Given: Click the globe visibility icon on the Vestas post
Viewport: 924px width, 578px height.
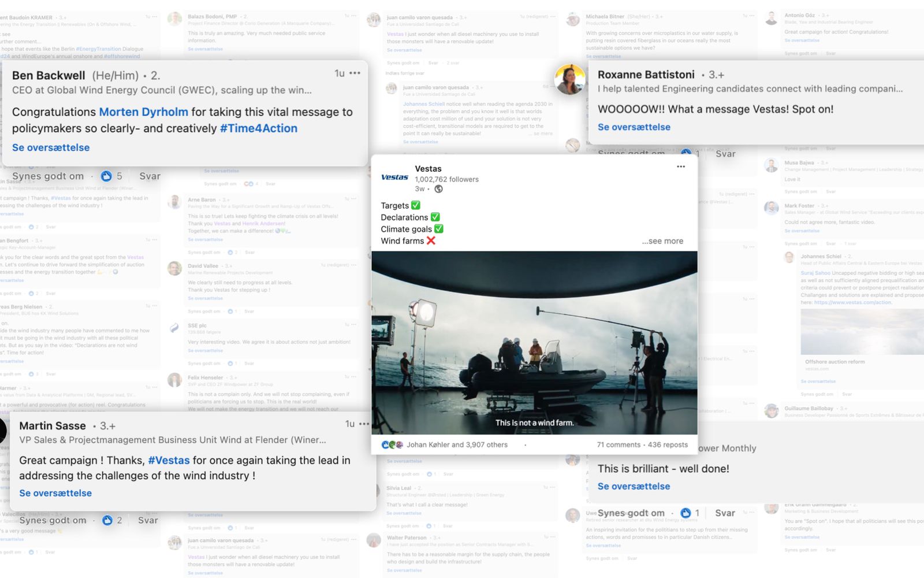Looking at the screenshot, I should coord(438,189).
